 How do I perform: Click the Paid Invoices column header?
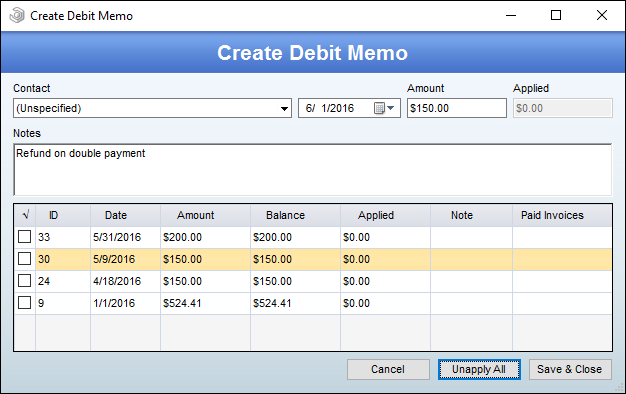point(562,215)
